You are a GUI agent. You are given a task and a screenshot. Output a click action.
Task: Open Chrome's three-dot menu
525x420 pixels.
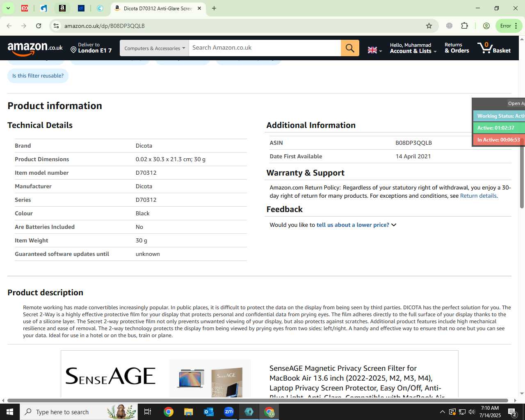[516, 26]
